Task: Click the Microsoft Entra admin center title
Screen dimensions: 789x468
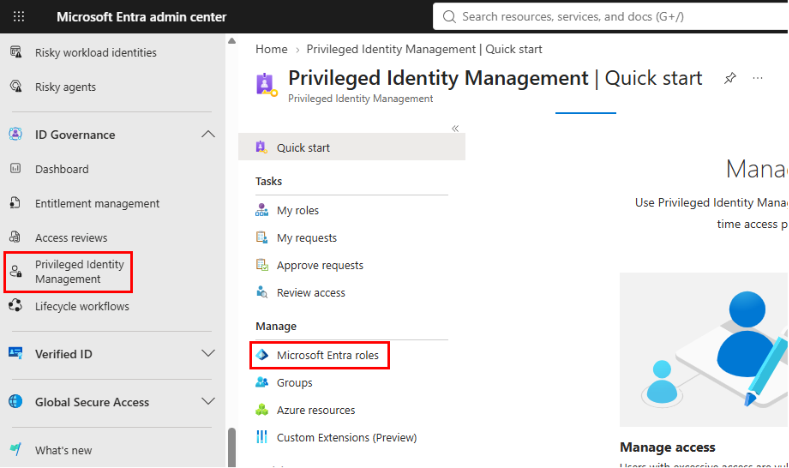Action: pos(141,17)
